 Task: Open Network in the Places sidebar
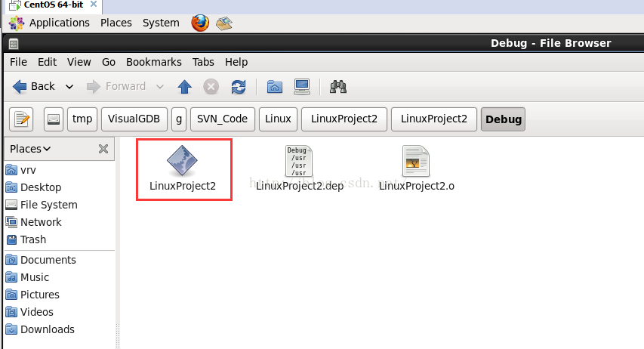click(34, 222)
